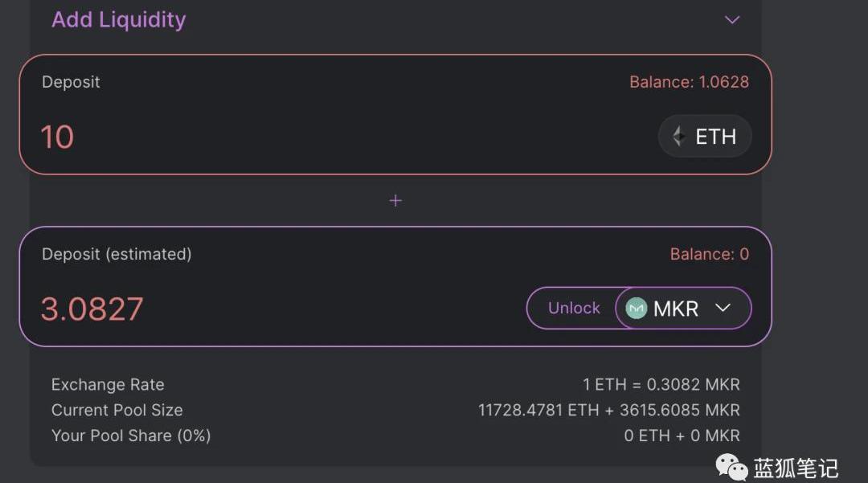Expand the Add Liquidity chevron arrow
Screen dimensions: 868x483
click(x=732, y=20)
